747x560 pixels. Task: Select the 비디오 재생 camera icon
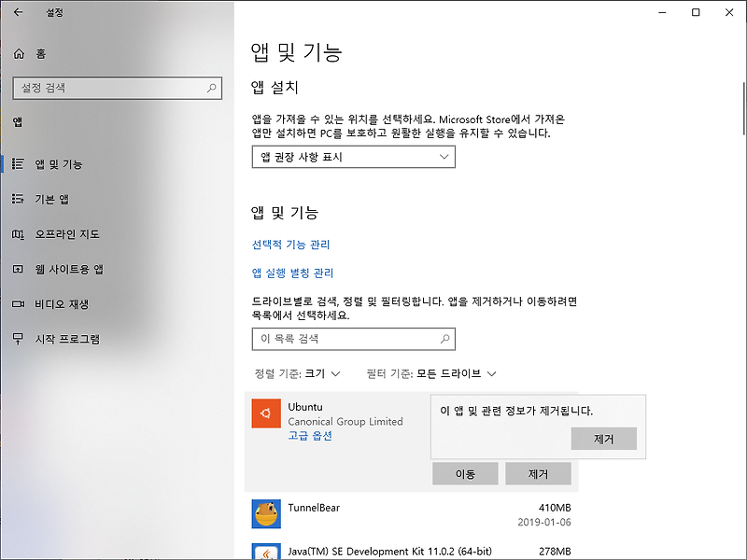(x=18, y=304)
